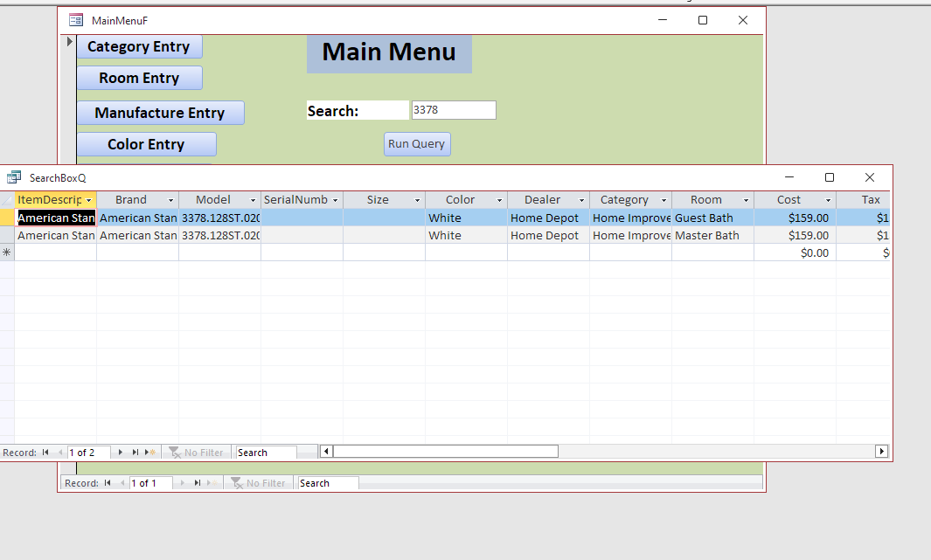Minimize the SearchBoxQ window

tap(789, 177)
